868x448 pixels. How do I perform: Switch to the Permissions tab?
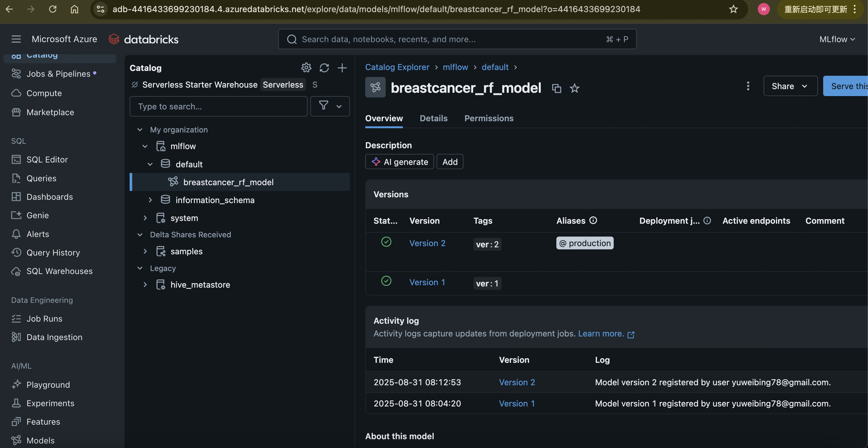tap(489, 119)
